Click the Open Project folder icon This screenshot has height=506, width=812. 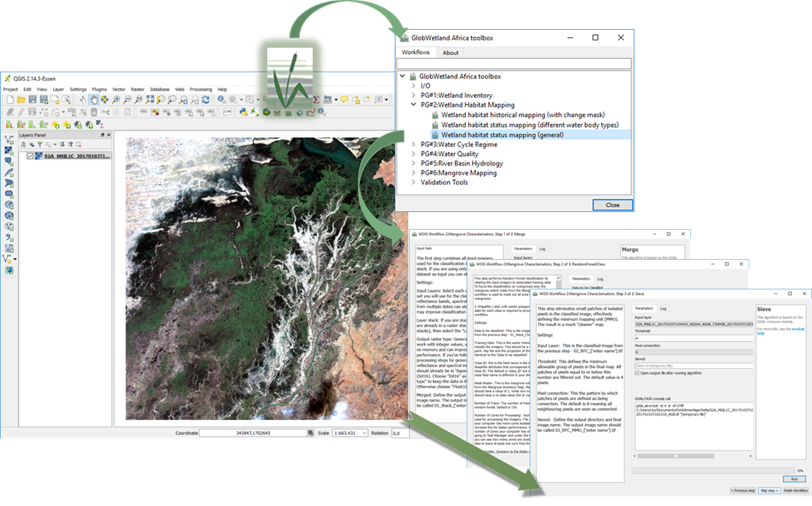21,99
